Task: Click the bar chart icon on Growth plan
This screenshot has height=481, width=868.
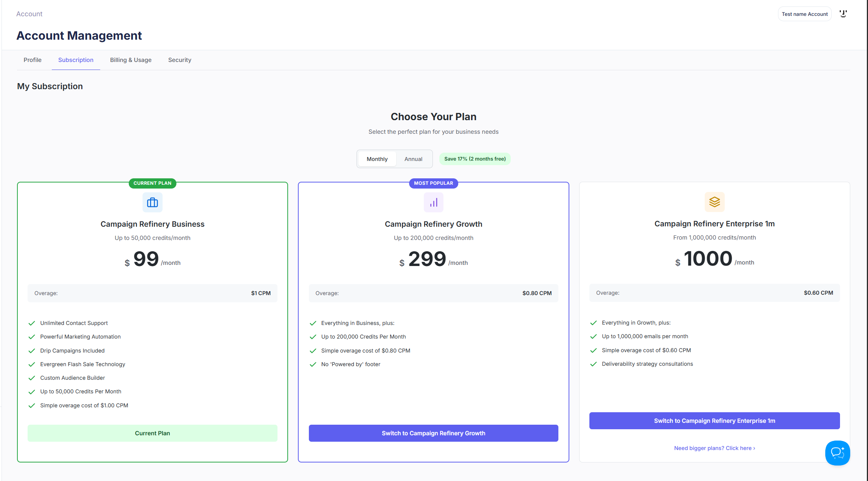Action: [x=433, y=203]
